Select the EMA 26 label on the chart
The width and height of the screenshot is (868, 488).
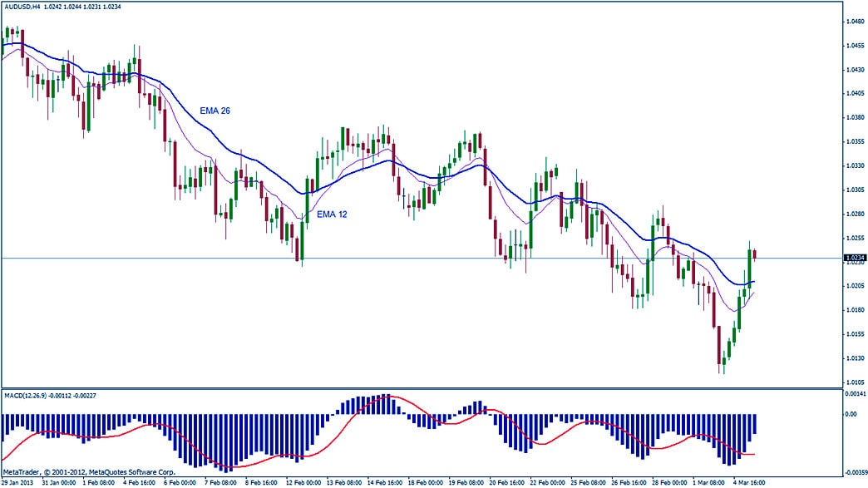click(215, 111)
